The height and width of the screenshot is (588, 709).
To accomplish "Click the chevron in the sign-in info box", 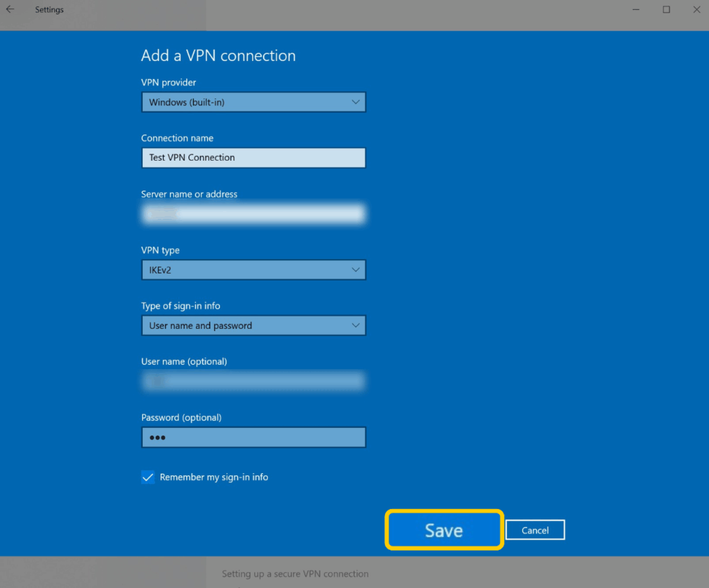I will pos(355,326).
